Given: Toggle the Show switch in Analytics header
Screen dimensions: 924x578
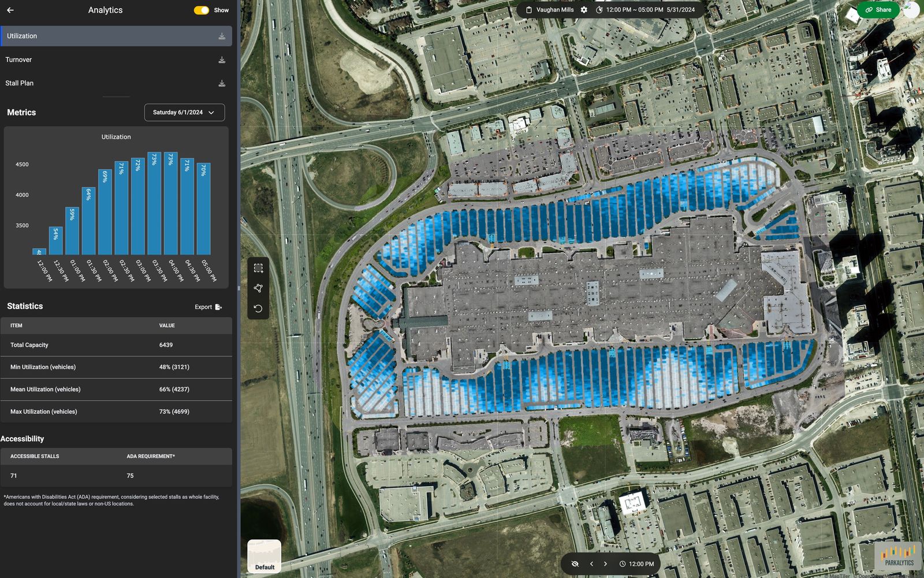Looking at the screenshot, I should click(x=202, y=10).
